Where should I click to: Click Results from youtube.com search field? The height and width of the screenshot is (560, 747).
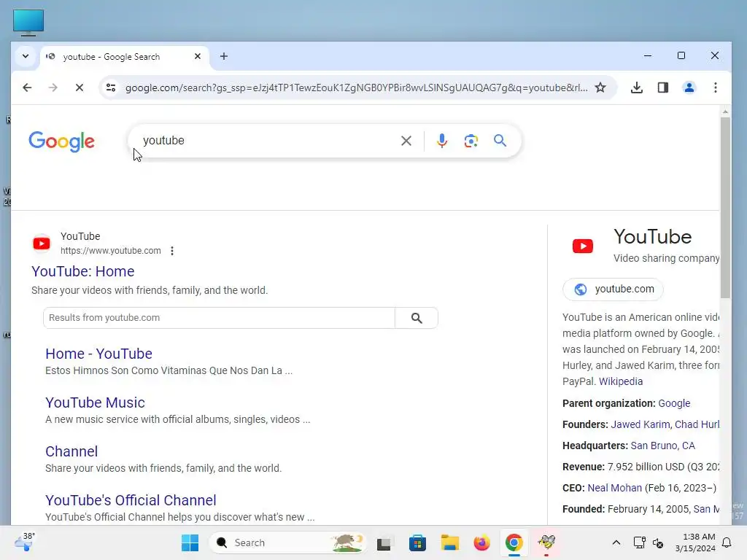219,318
